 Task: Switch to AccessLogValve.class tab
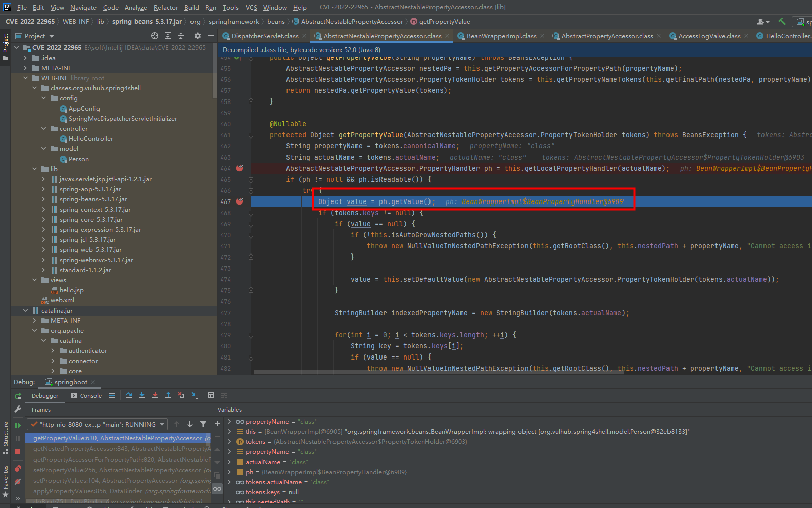coord(709,36)
